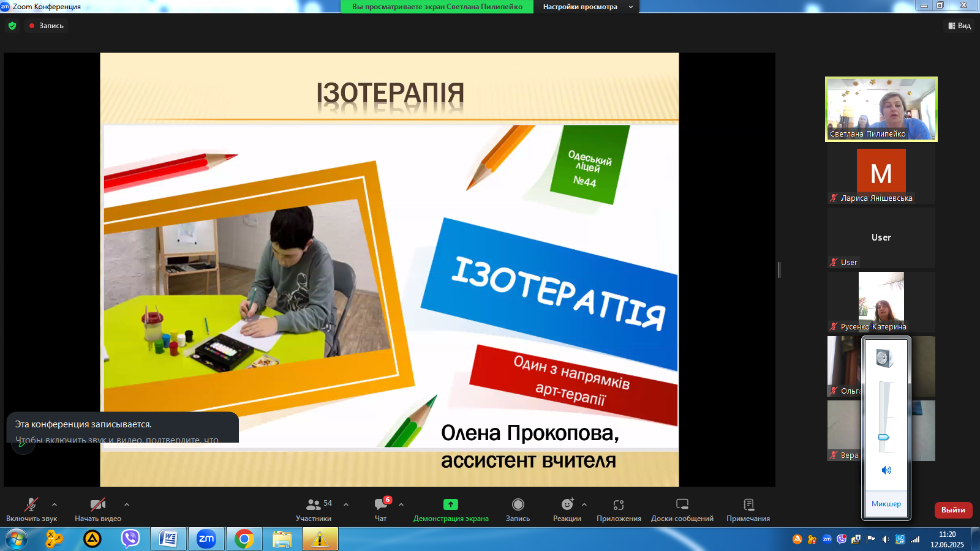Open Доски сообщений whiteboards
Screen dimensions: 980x551
tap(682, 509)
